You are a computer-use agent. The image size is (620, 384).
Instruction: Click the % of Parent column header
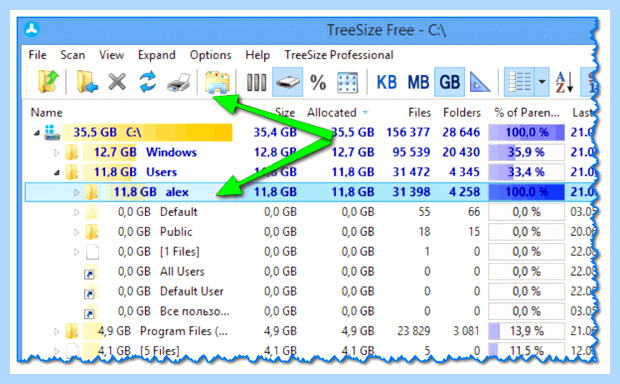(527, 113)
